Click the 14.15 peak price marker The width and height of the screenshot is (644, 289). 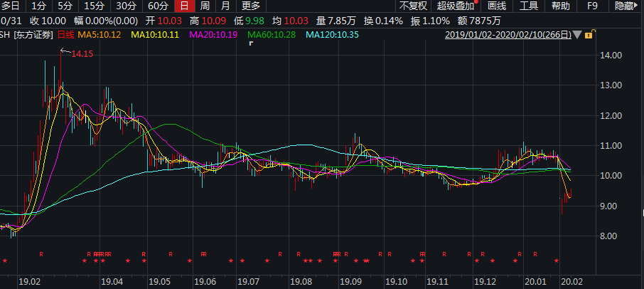[82, 53]
